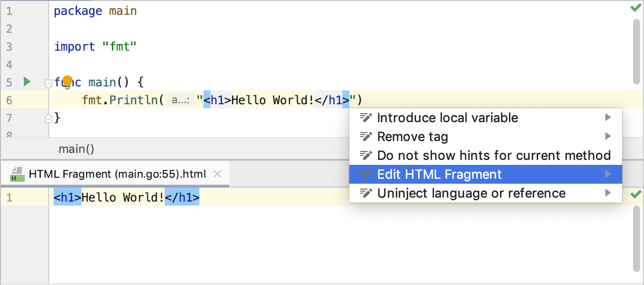Click line number 3 in the gutter

coord(9,47)
